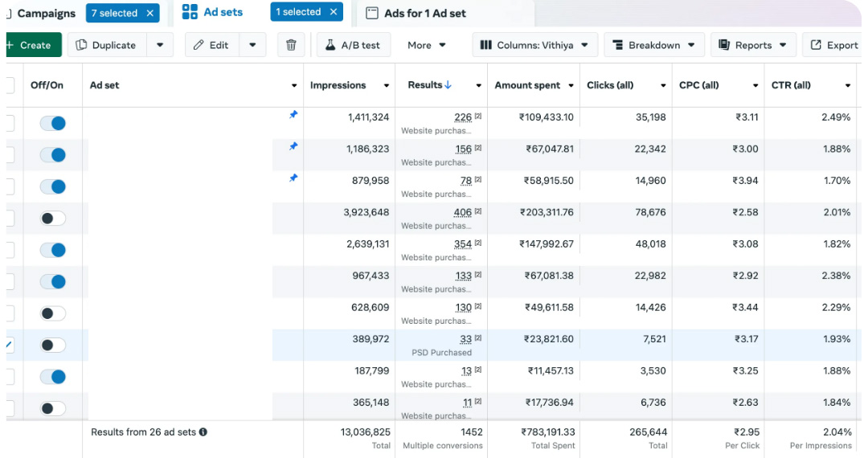Click the green Create button
Screen dimensions: 868x458
[x=31, y=45]
